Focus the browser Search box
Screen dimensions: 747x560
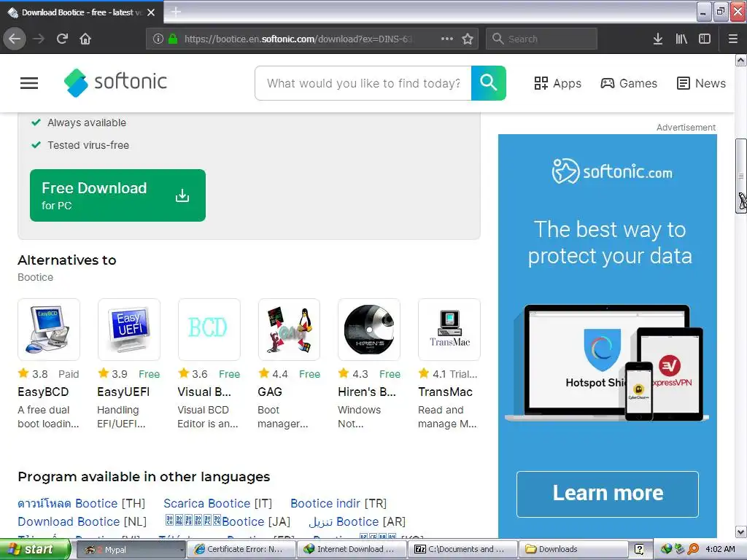coord(541,39)
